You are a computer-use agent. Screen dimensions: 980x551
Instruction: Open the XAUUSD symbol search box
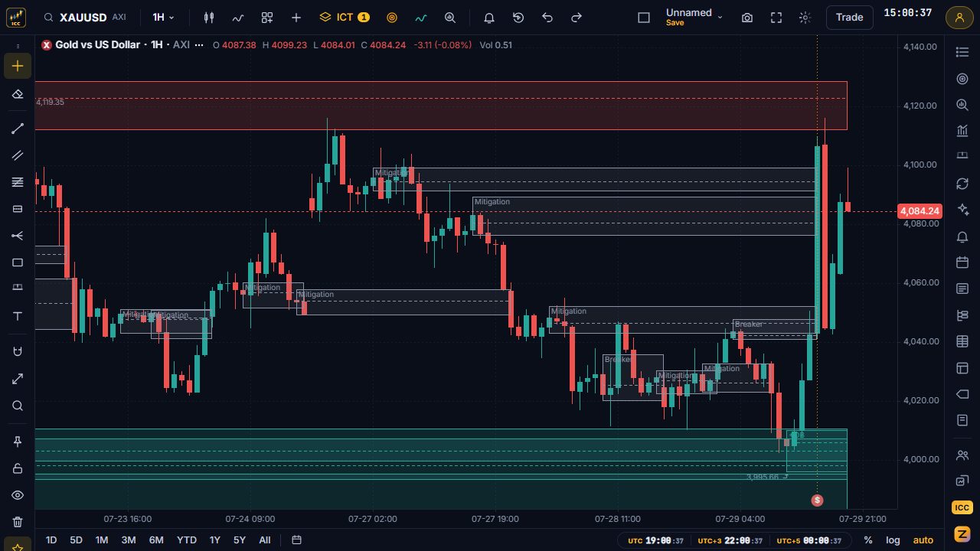(x=86, y=17)
